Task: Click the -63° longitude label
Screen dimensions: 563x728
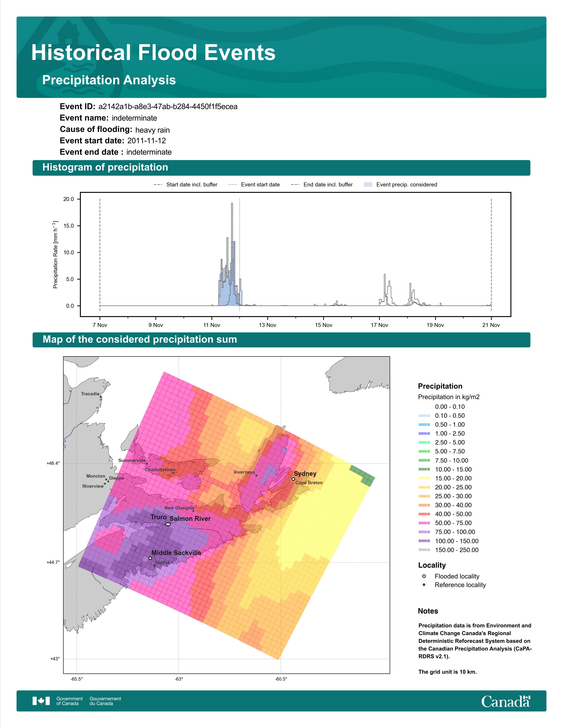Action: pos(179,679)
